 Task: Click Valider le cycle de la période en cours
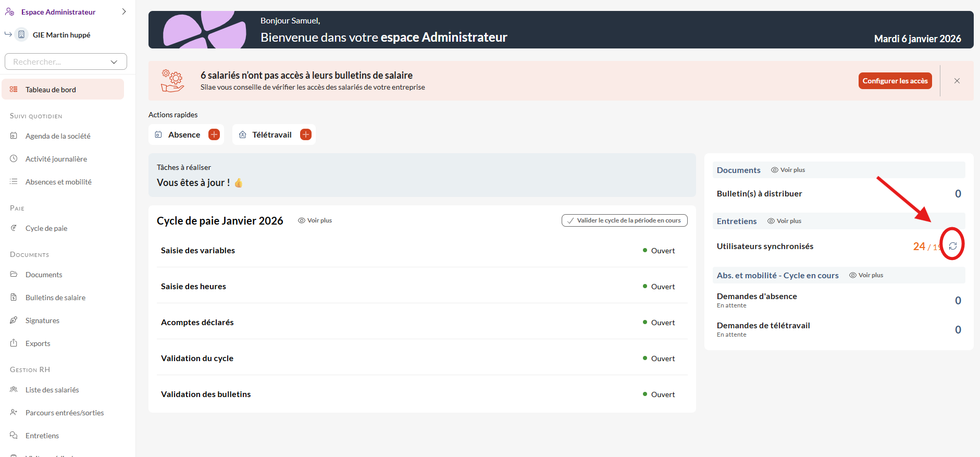tap(624, 220)
